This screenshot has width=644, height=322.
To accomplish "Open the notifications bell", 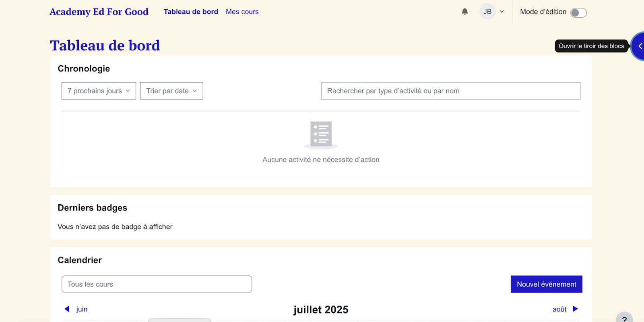I will point(464,12).
